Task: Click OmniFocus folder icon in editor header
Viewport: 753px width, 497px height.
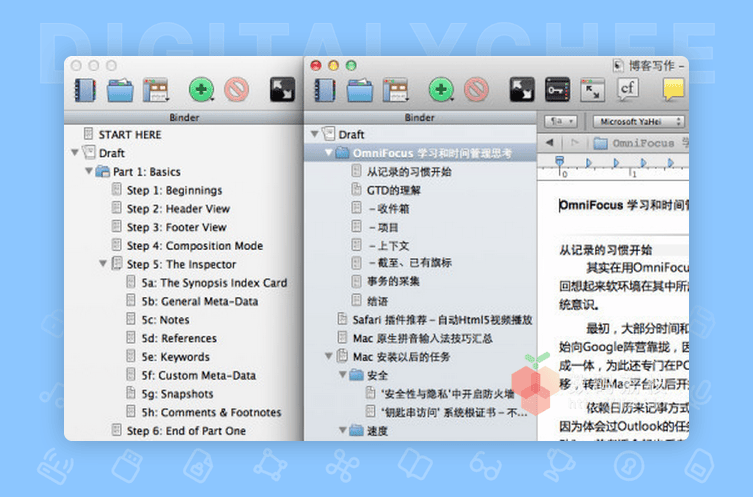Action: tap(600, 143)
